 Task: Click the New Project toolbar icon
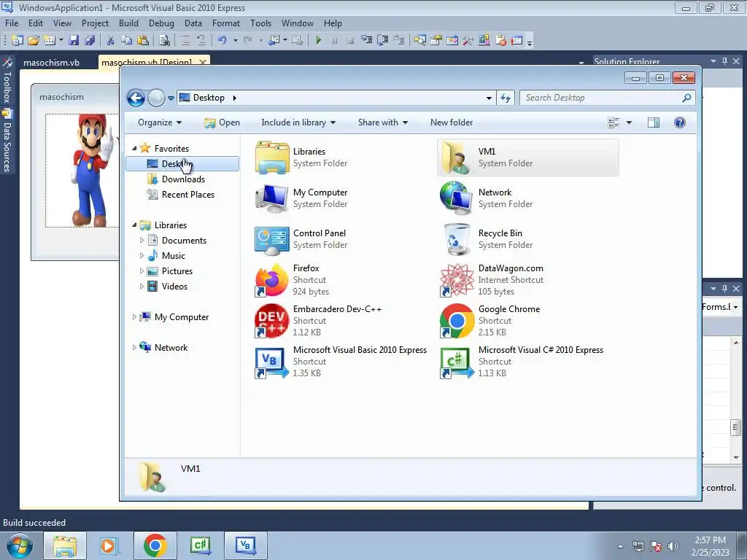[x=18, y=41]
